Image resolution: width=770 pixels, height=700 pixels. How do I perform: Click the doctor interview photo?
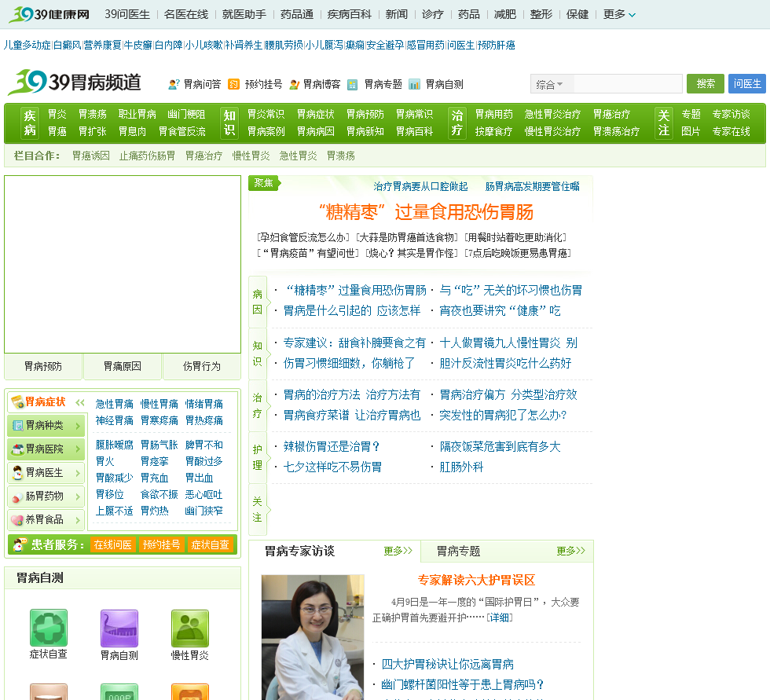[313, 637]
